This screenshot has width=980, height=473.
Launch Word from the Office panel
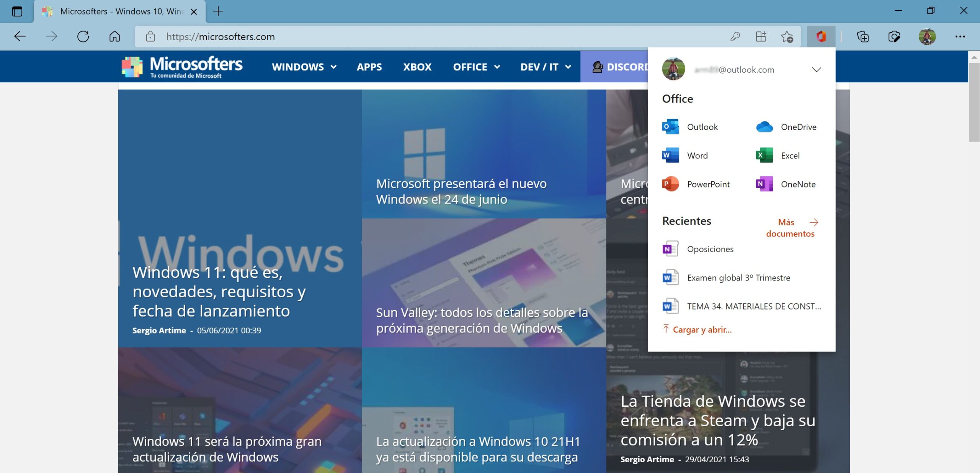pos(697,155)
